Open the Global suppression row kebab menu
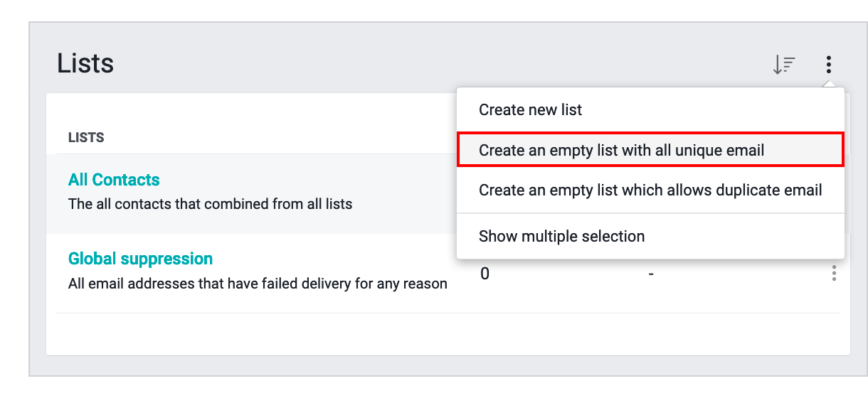This screenshot has width=868, height=398. point(834,274)
